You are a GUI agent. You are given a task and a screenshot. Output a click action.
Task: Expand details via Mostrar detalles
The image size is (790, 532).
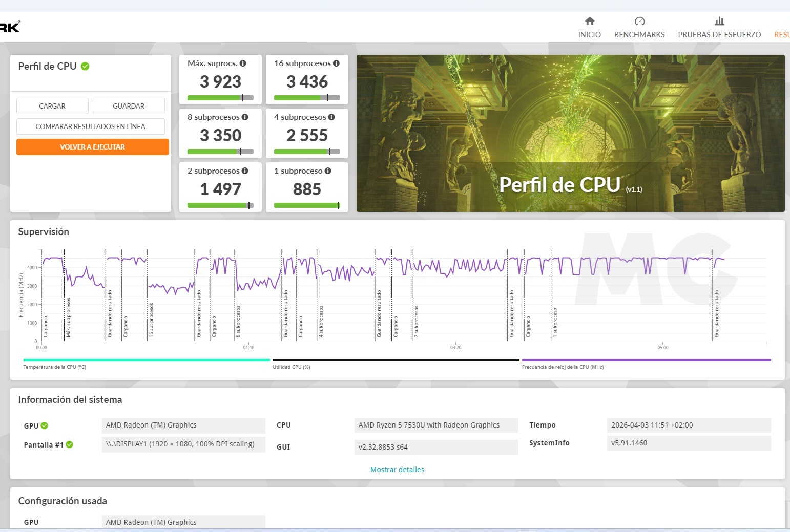[x=397, y=470]
